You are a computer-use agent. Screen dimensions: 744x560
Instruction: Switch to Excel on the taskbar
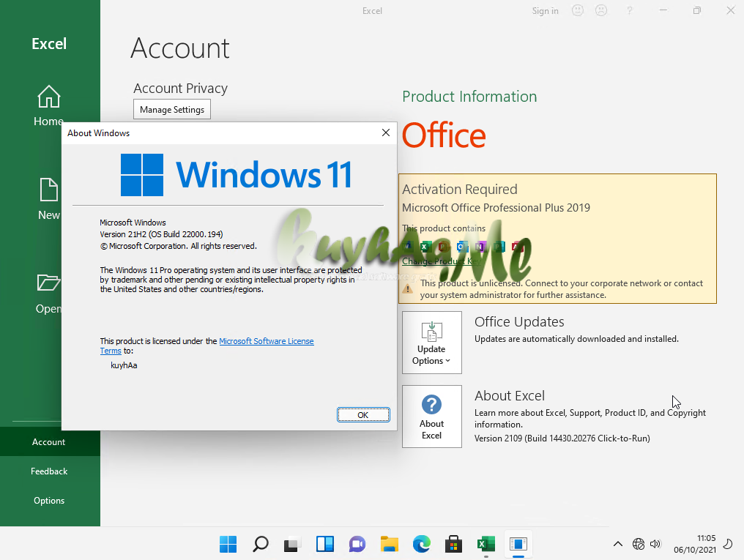point(486,544)
